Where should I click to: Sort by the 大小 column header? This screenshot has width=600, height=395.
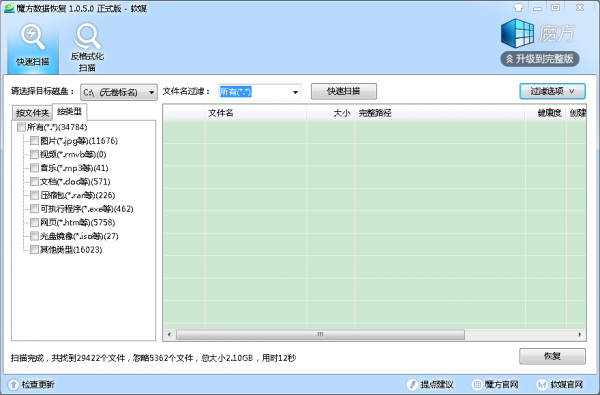330,113
